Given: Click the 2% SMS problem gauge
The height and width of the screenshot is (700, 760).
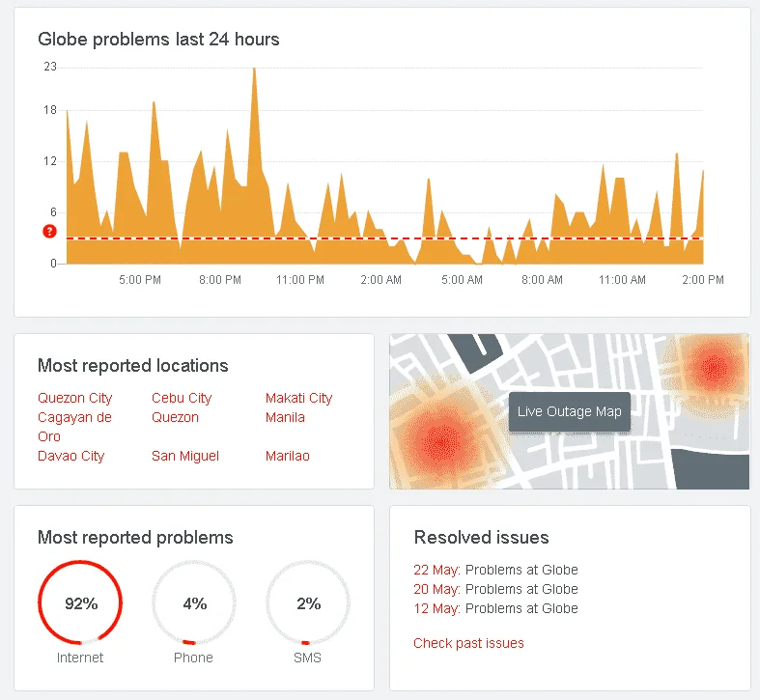Looking at the screenshot, I should (x=308, y=603).
